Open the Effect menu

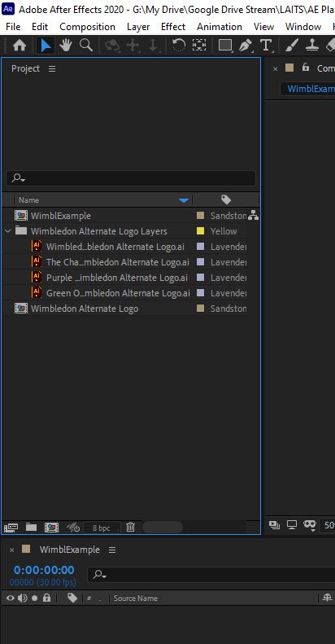tap(173, 27)
